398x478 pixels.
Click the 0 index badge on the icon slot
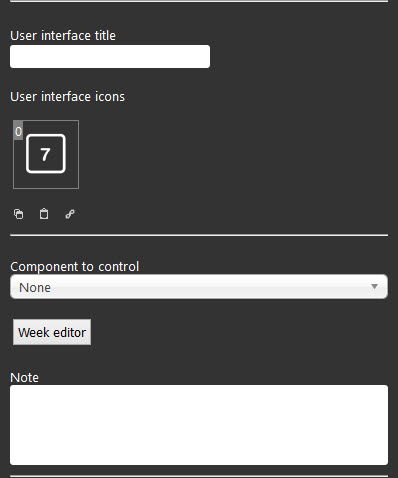point(18,131)
